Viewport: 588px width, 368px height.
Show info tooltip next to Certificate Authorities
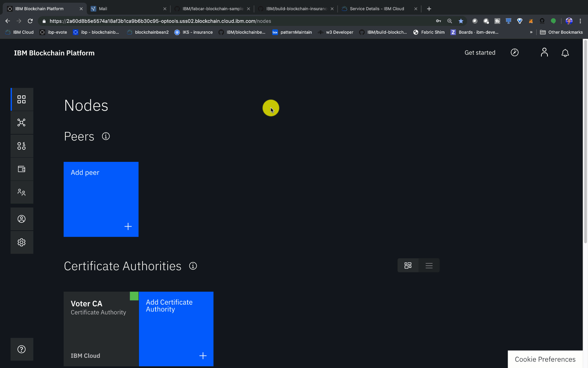(193, 266)
